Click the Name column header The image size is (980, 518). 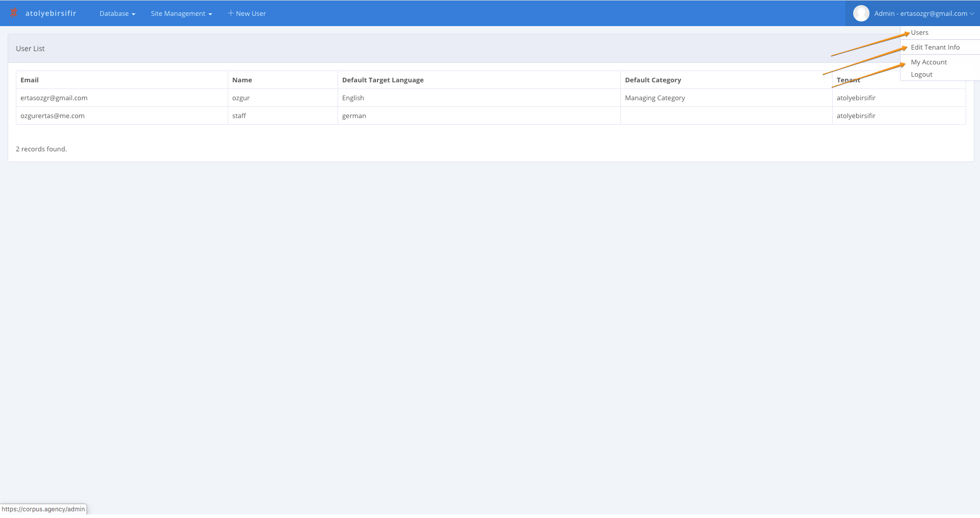coord(283,80)
